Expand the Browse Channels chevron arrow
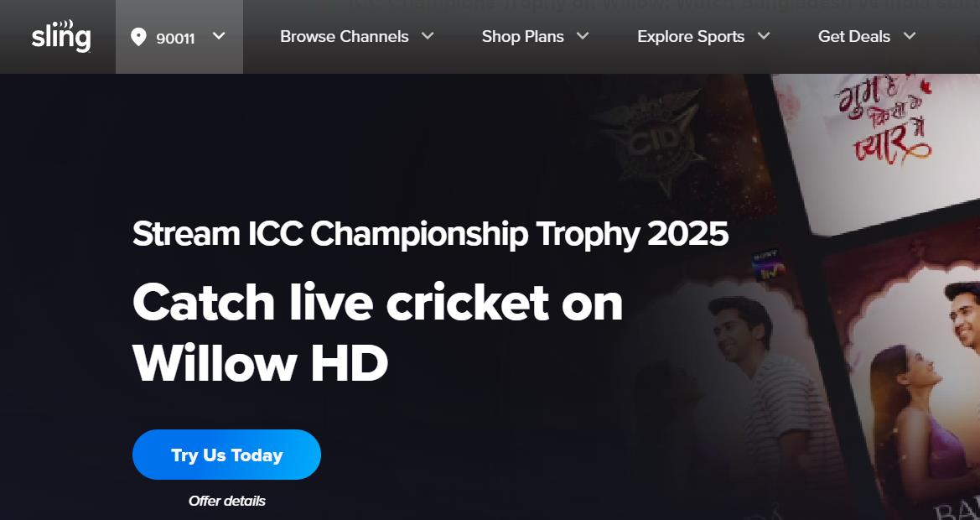The image size is (980, 520). tap(428, 36)
